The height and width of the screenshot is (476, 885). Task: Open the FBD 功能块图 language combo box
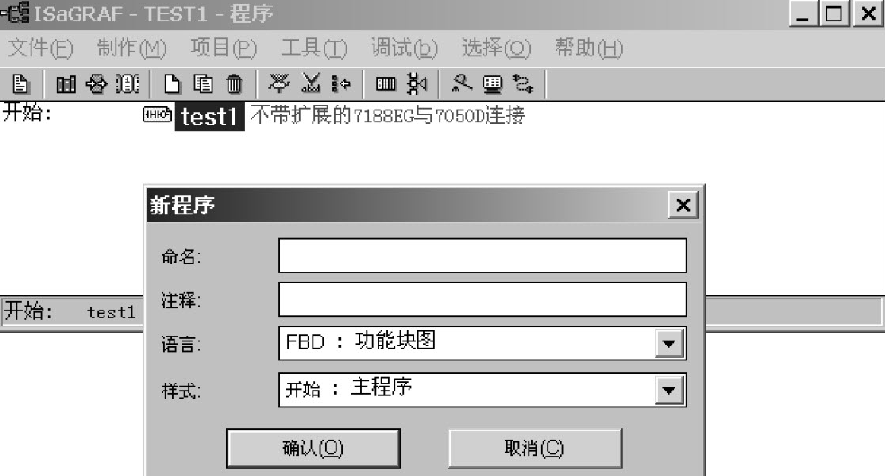pyautogui.click(x=483, y=343)
